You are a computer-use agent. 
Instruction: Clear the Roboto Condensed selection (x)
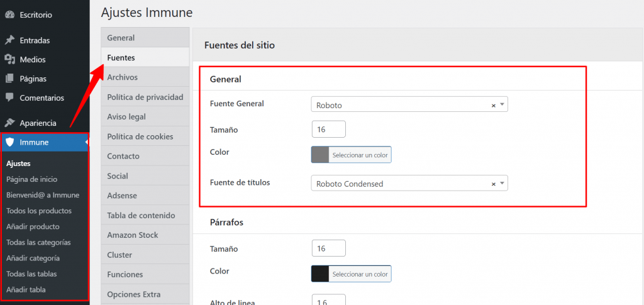(x=494, y=184)
